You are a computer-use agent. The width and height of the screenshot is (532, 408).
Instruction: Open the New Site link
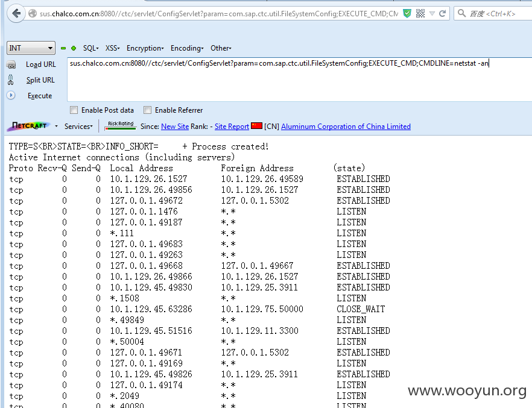coord(175,127)
